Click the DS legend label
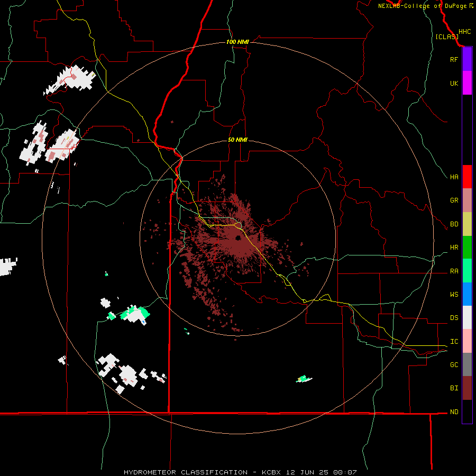The width and height of the screenshot is (476, 476). [454, 318]
